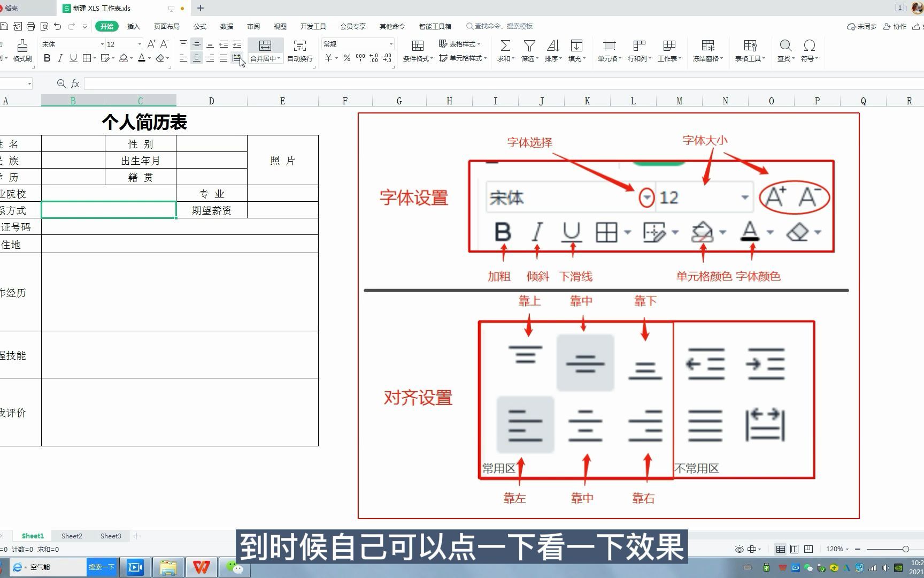The width and height of the screenshot is (924, 578).
Task: Click the print icon in quick access
Action: click(30, 26)
